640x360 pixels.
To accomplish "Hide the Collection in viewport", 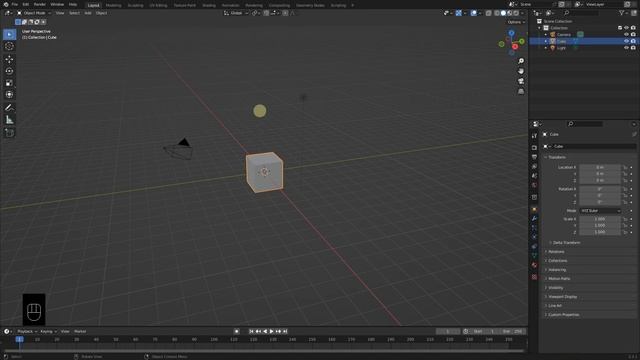I will 626,28.
